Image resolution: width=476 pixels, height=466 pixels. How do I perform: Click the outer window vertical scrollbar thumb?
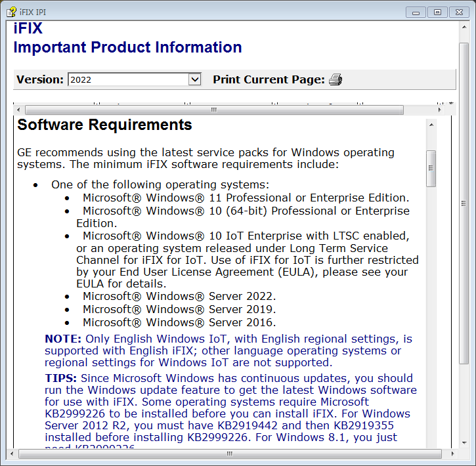pyautogui.click(x=464, y=203)
